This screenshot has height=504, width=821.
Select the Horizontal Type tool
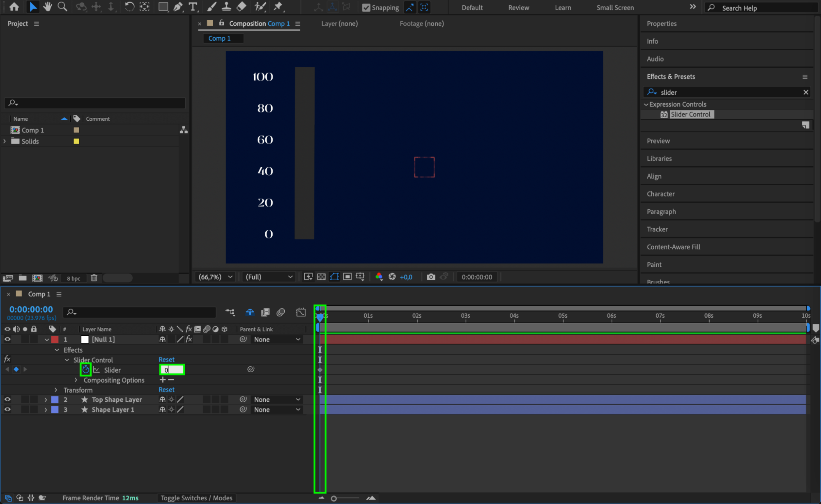pos(193,7)
